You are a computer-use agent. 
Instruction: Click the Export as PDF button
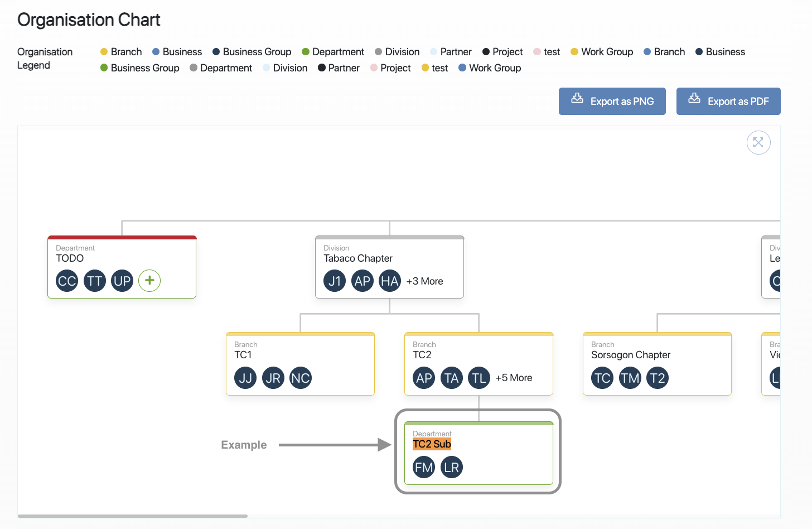(728, 101)
